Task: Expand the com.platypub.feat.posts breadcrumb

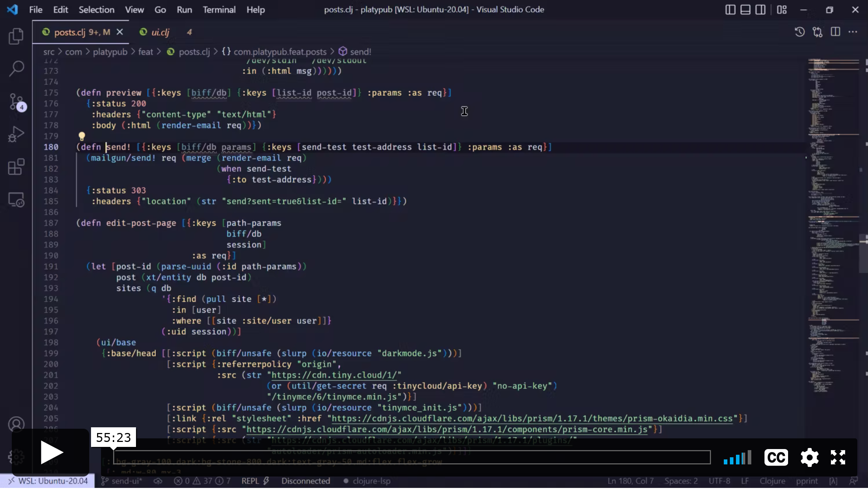Action: pyautogui.click(x=280, y=52)
